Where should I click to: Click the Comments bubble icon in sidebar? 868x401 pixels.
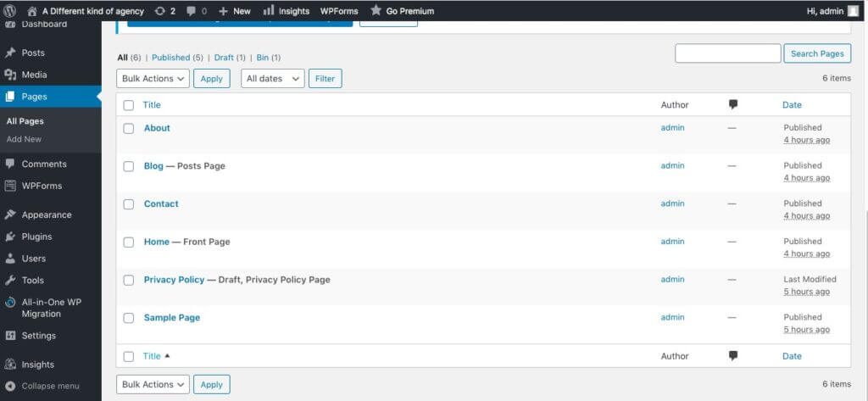tap(10, 164)
